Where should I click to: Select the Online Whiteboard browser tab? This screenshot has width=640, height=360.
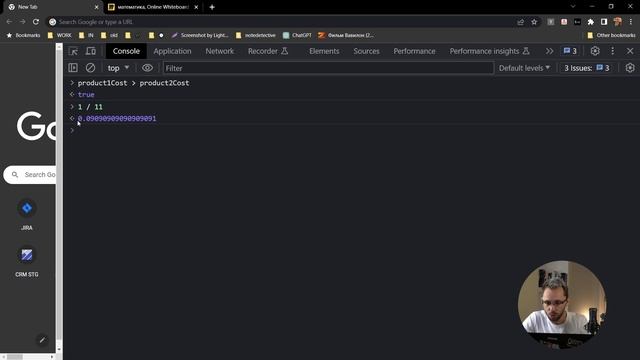[x=153, y=7]
